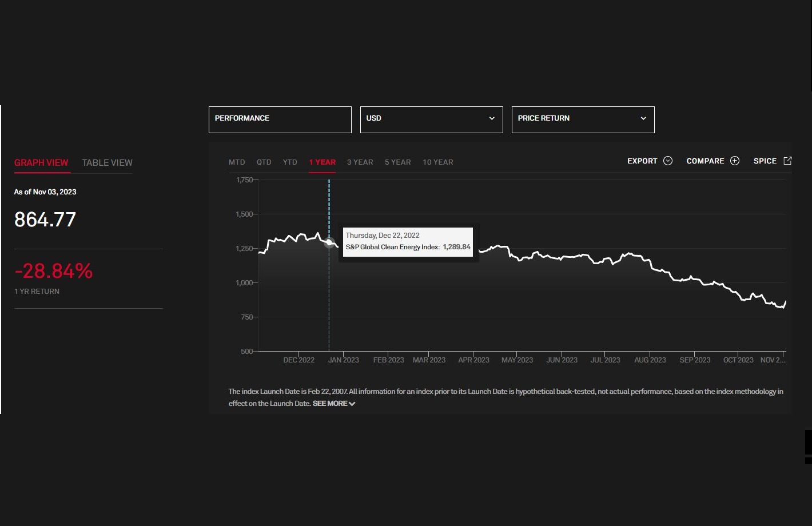Click the 1,000 y-axis label

[244, 283]
